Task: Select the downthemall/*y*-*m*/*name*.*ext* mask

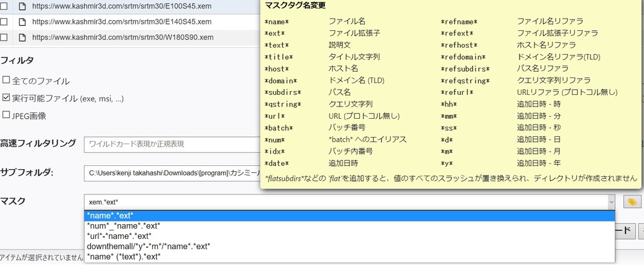Action: click(148, 246)
